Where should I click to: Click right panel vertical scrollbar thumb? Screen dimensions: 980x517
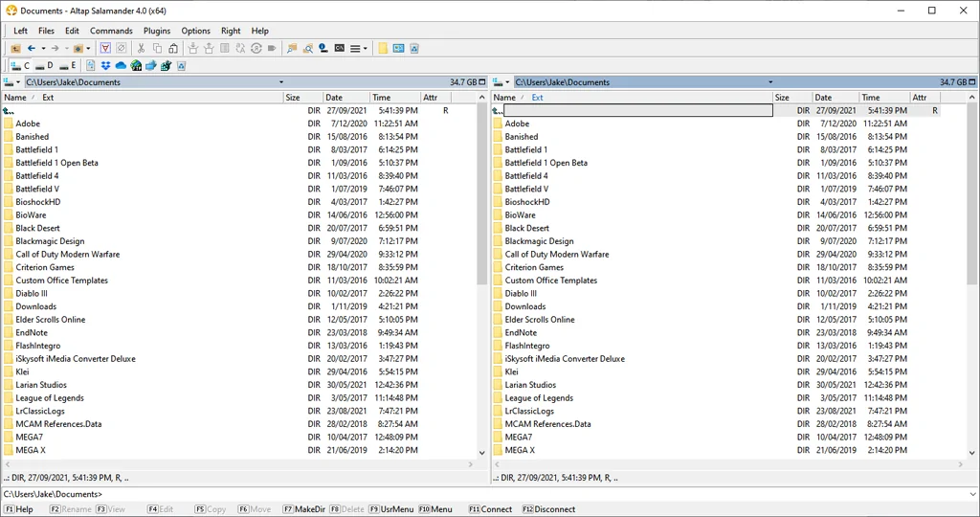(972, 195)
